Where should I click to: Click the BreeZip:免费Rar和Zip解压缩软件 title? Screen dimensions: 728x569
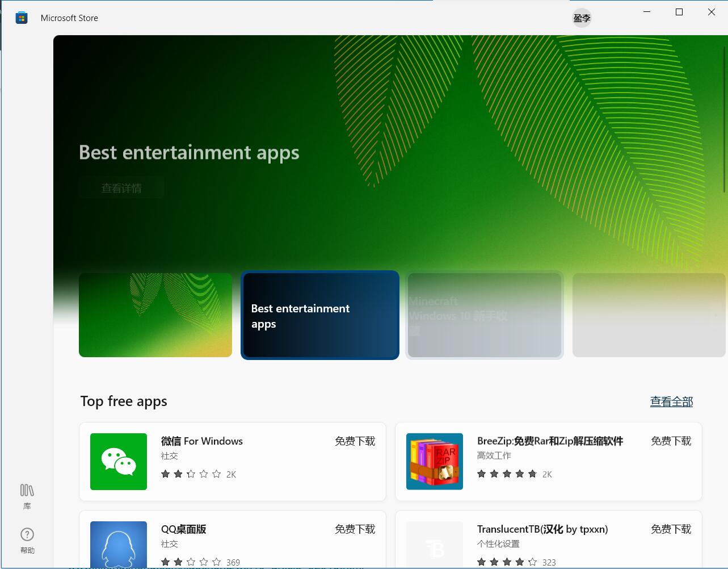[550, 441]
